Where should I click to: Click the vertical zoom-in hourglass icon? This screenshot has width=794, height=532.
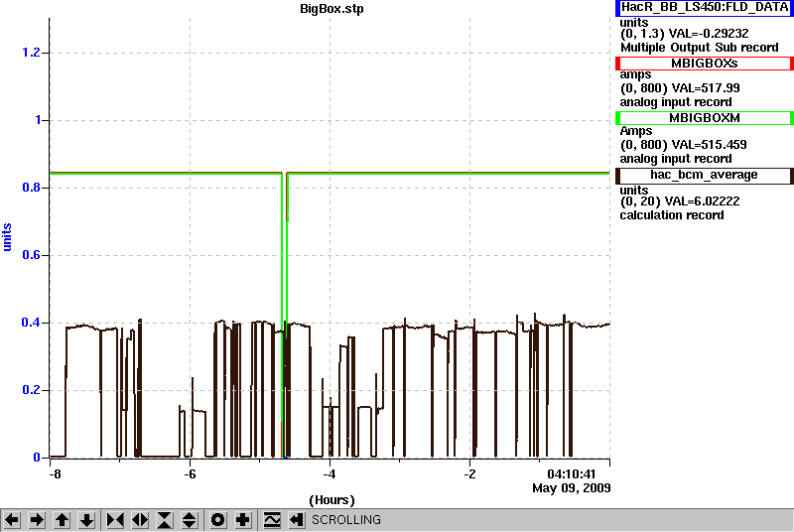(x=165, y=520)
